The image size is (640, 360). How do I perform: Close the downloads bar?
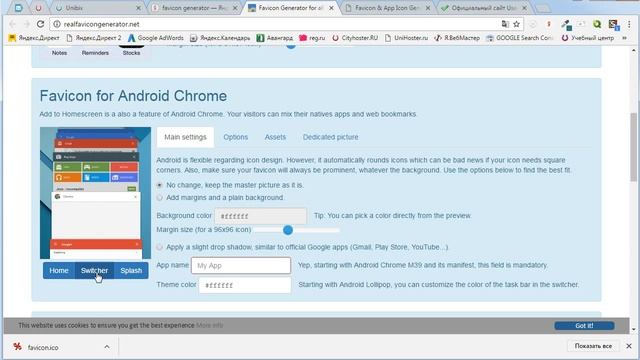(x=629, y=346)
